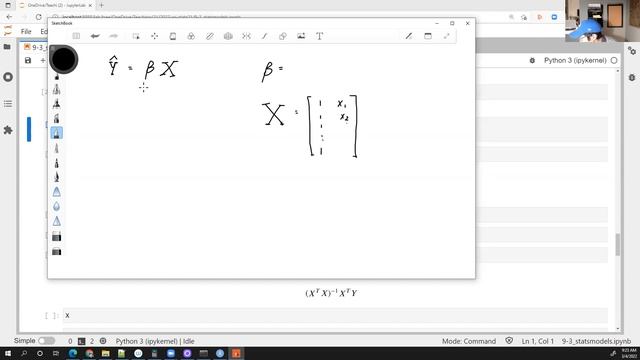Screen dimensions: 640x360
Task: Select the rectangular selection tool in SketchBook
Action: (x=136, y=36)
